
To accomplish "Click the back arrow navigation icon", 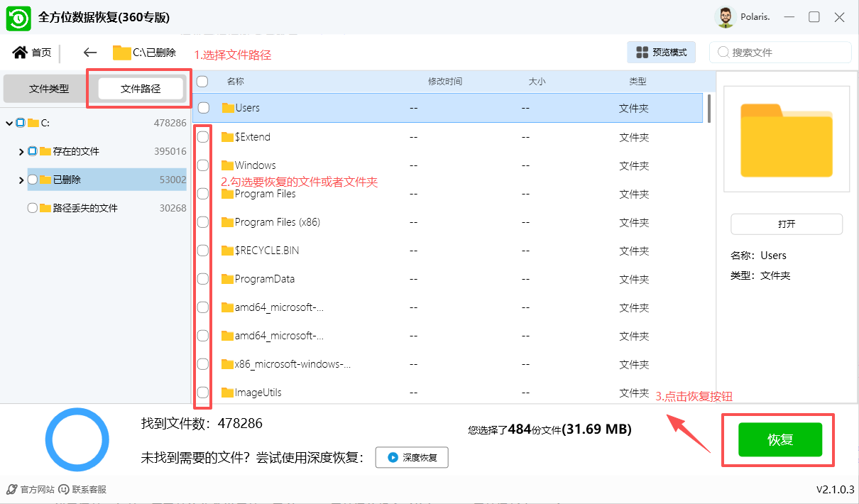I will coord(88,52).
